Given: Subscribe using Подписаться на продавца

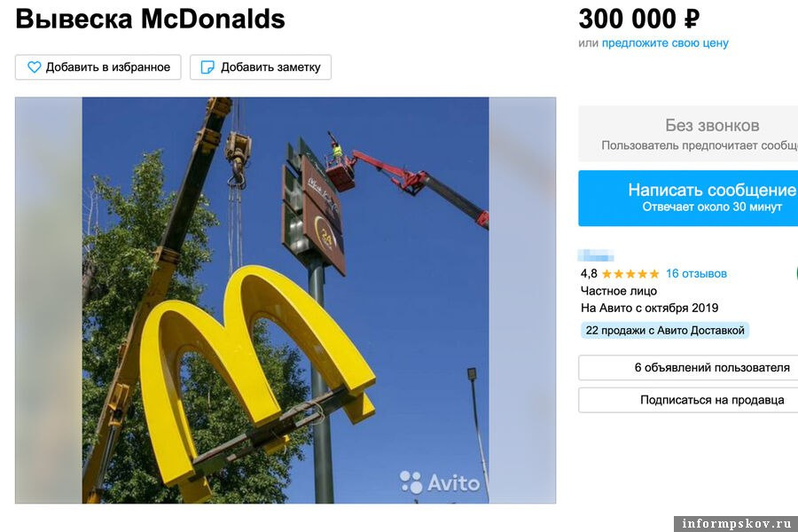Looking at the screenshot, I should 688,400.
